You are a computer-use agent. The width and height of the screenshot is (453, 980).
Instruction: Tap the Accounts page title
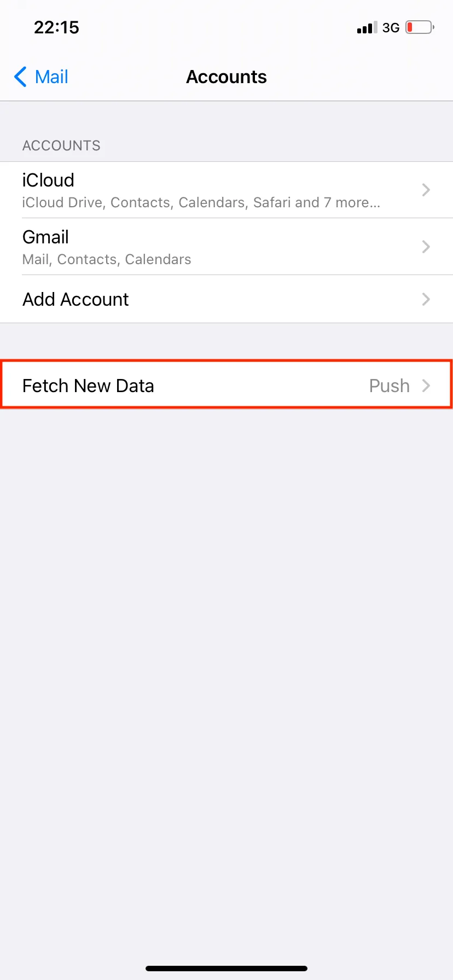pyautogui.click(x=226, y=77)
